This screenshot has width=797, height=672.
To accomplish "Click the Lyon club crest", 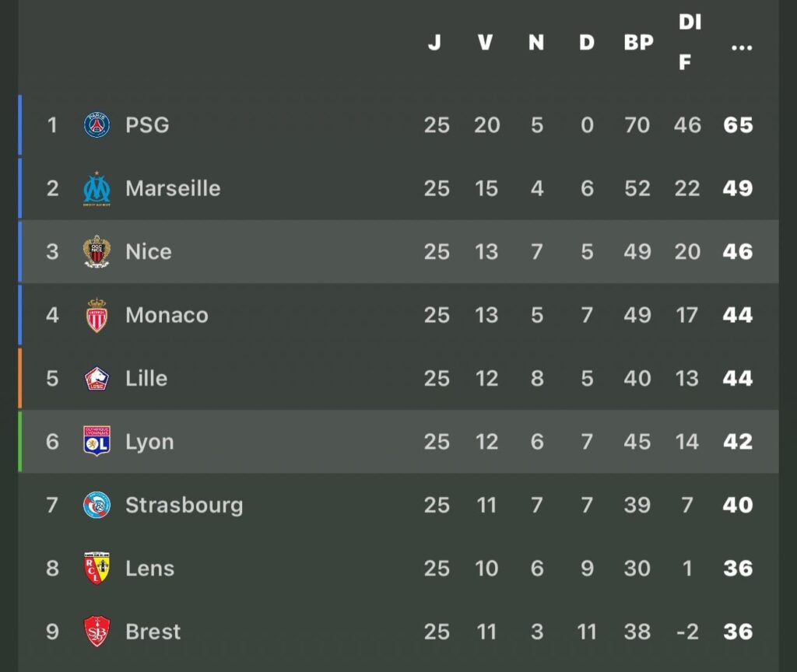I will tap(97, 442).
